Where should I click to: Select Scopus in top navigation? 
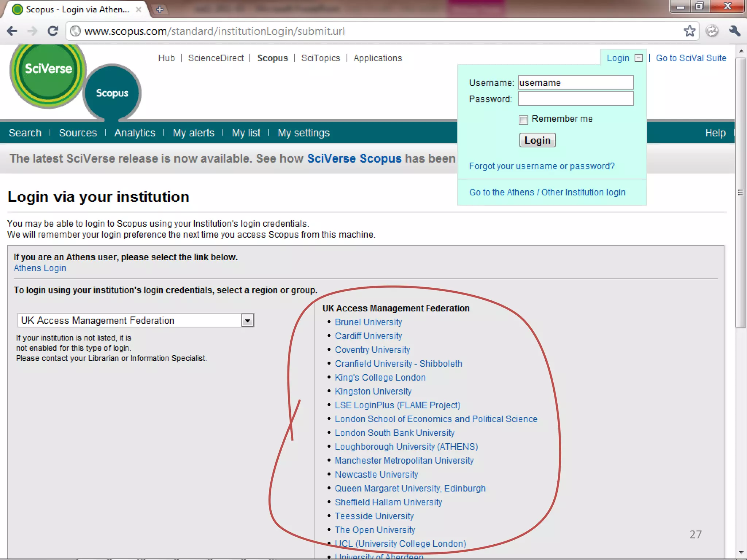272,58
